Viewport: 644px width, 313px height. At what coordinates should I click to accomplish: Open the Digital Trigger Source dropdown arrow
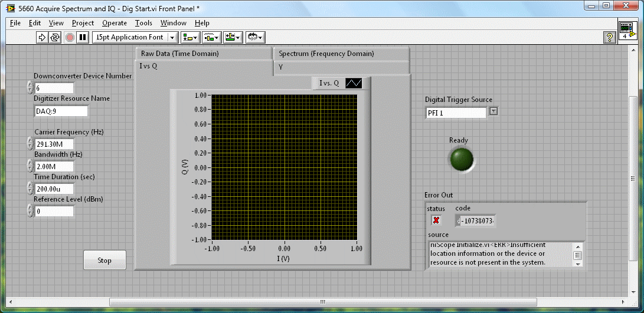(x=493, y=111)
